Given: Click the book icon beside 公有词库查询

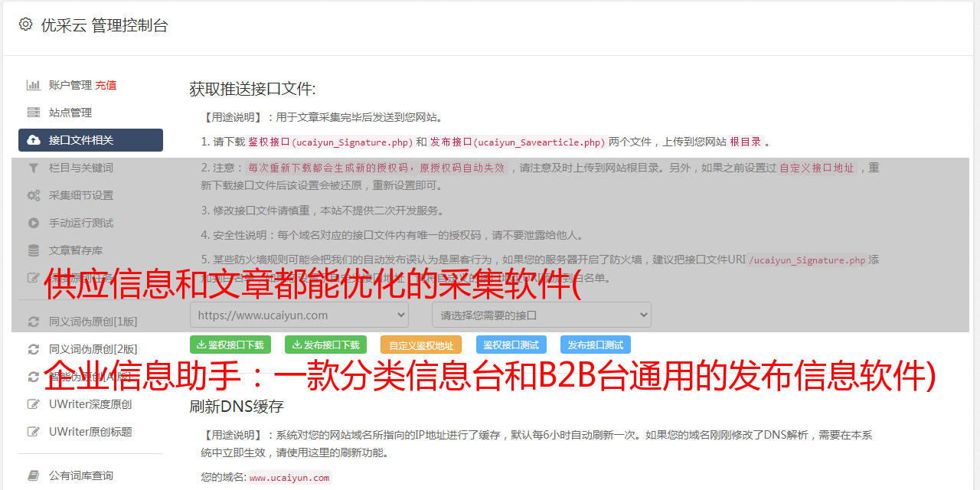Looking at the screenshot, I should tap(34, 475).
